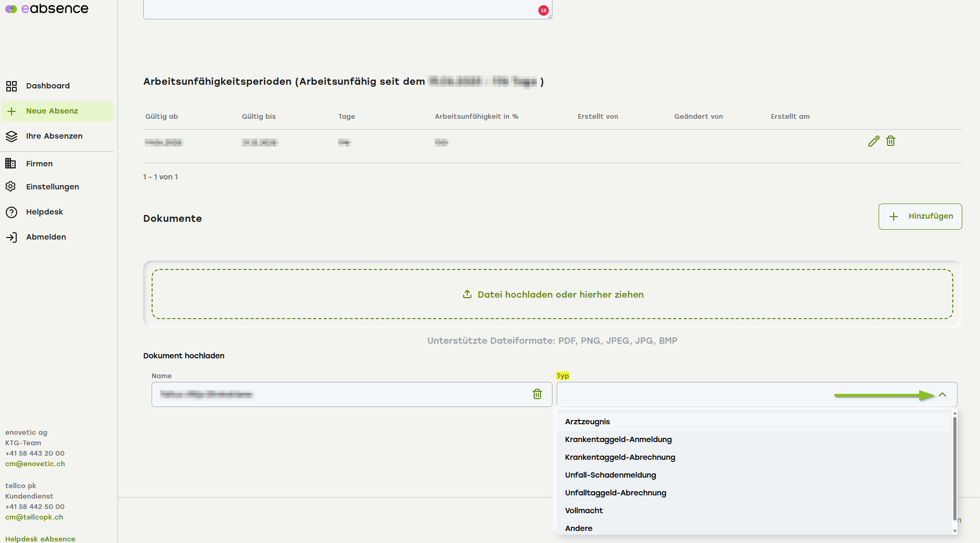Click the Firmen building icon
Image resolution: width=980 pixels, height=543 pixels.
coord(11,164)
